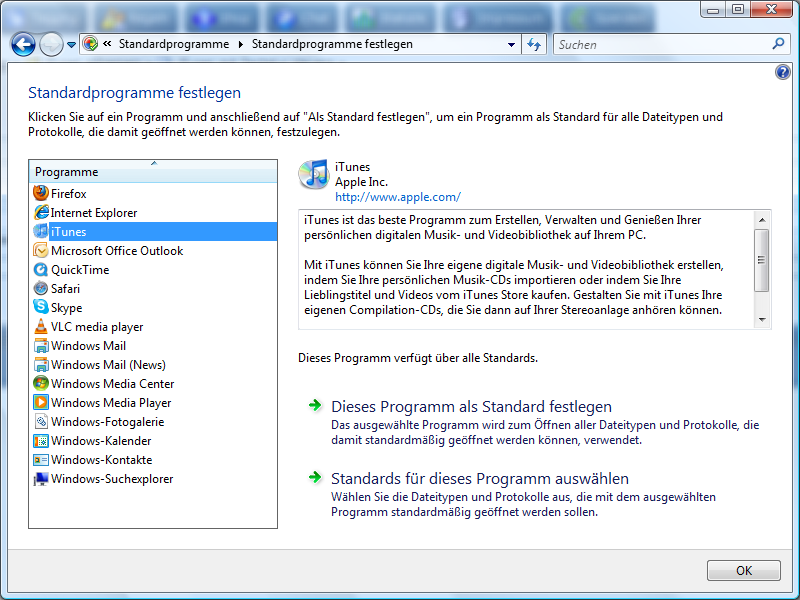The image size is (800, 600).
Task: Maximize the Standardprogramme window
Action: coord(738,9)
